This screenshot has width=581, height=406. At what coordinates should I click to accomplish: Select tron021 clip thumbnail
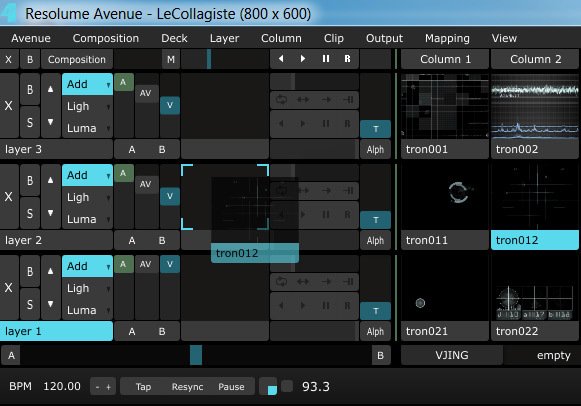coord(445,288)
